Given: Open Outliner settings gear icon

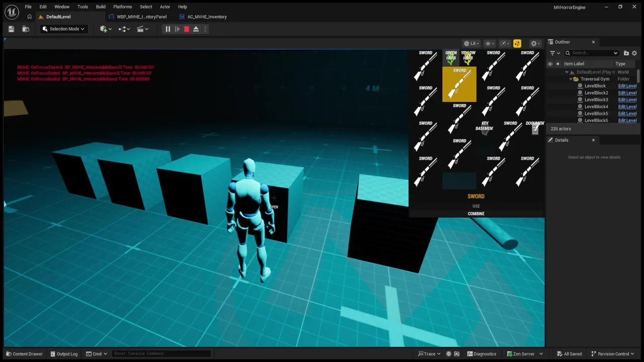Looking at the screenshot, I should pos(634,53).
